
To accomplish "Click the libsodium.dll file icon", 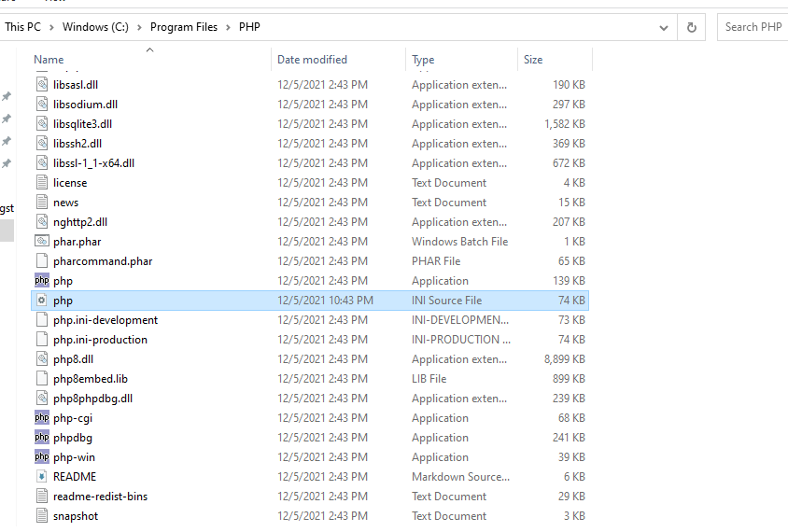I will 42,104.
